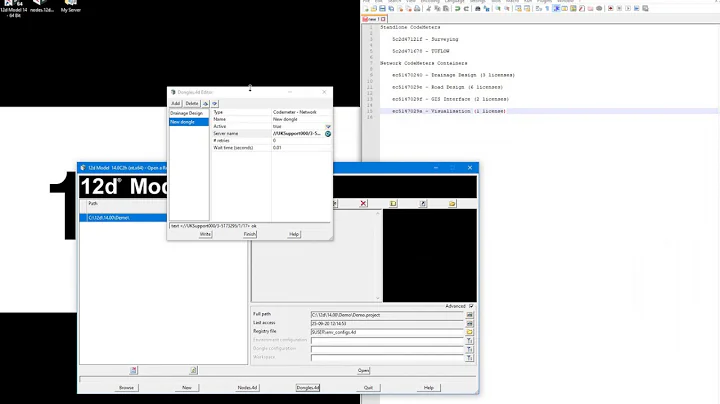Click the Quit button
The height and width of the screenshot is (404, 720).
tap(368, 388)
